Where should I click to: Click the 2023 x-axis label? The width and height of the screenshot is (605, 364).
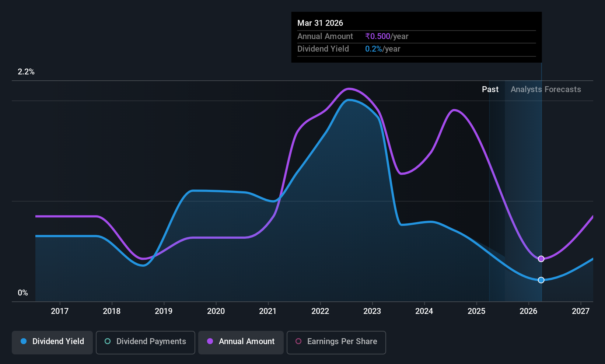click(372, 311)
